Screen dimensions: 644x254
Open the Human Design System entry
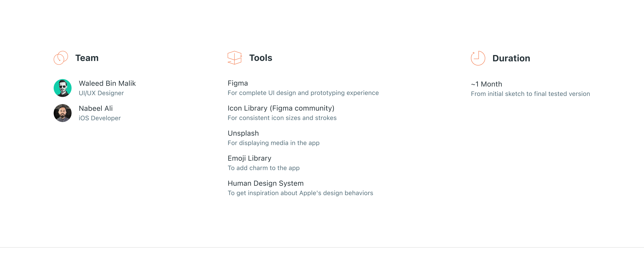coord(265,183)
